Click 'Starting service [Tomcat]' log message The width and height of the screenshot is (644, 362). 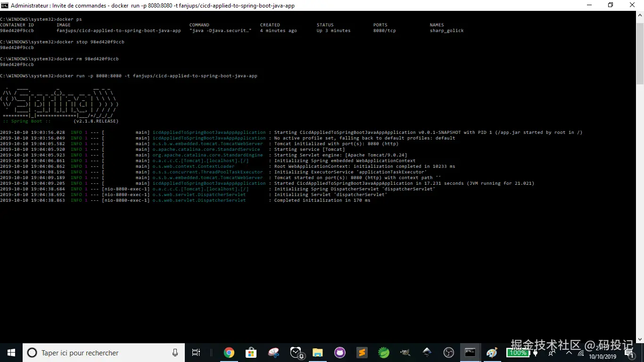[x=310, y=149]
